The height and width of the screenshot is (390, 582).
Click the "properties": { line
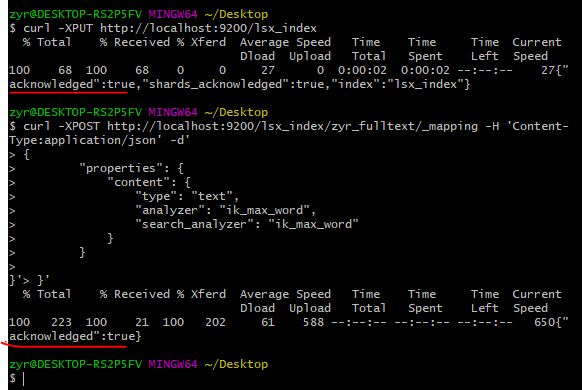click(x=131, y=168)
